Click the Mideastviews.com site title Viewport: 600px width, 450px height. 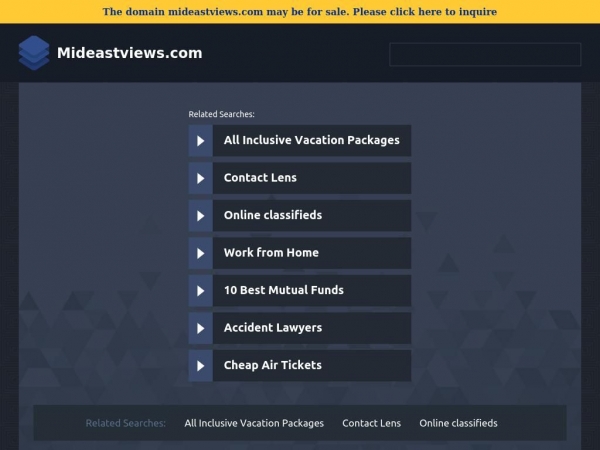[x=130, y=53]
